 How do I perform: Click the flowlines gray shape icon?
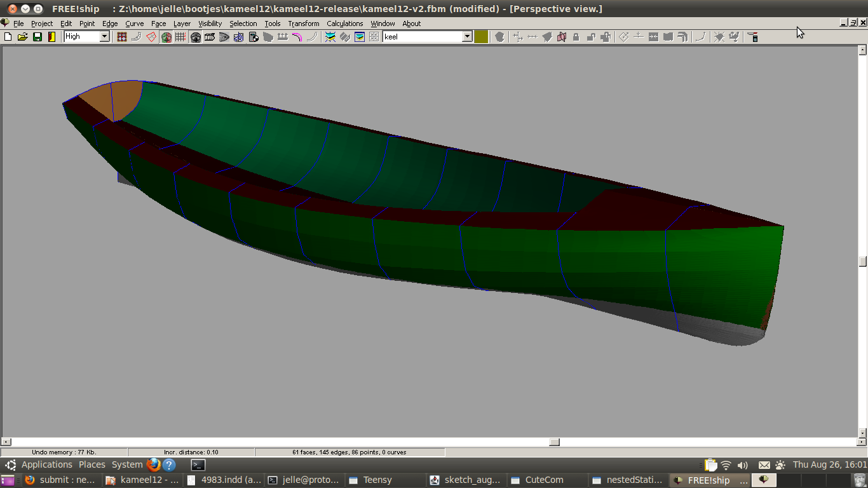268,37
